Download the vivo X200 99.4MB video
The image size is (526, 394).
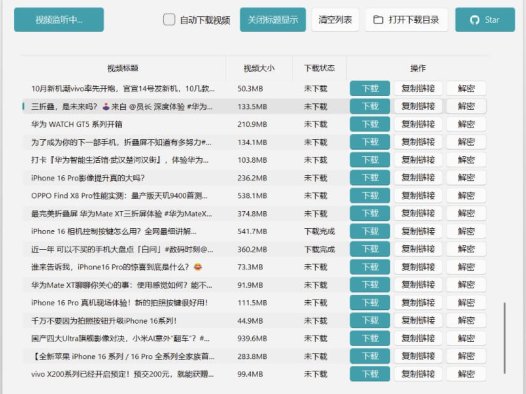[370, 374]
